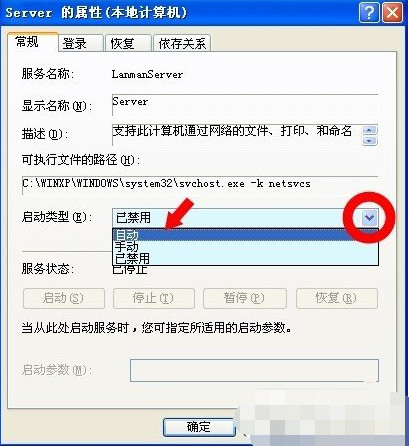
Task: Click the description scroll up arrow
Action: click(x=370, y=130)
